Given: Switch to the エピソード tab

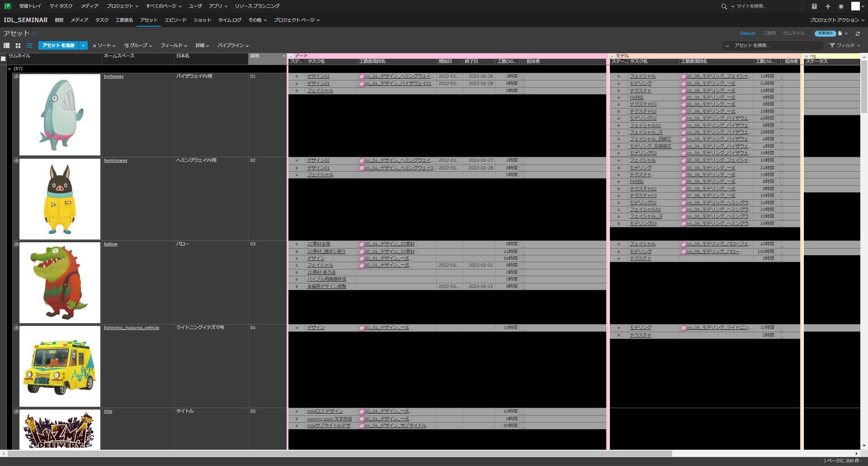Looking at the screenshot, I should (175, 20).
